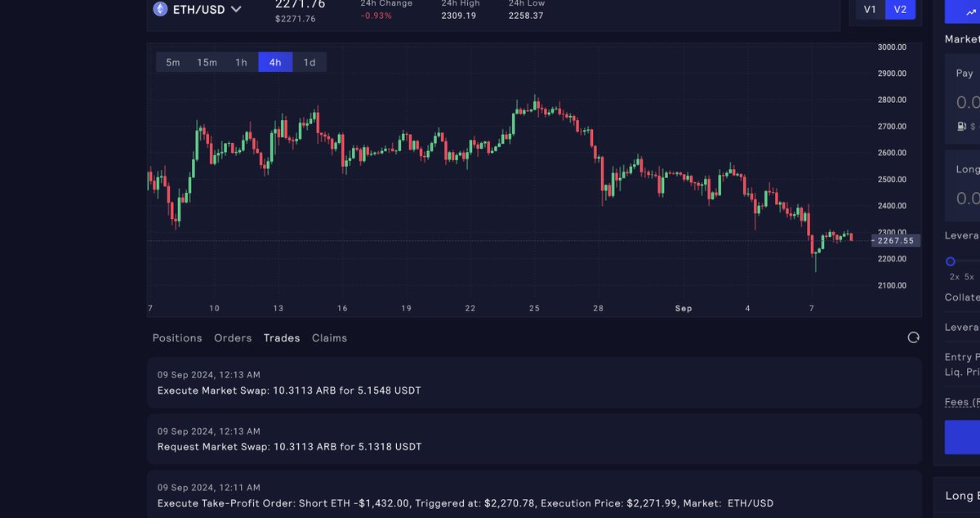This screenshot has height=518, width=980.
Task: Open the Orders tab
Action: (233, 338)
